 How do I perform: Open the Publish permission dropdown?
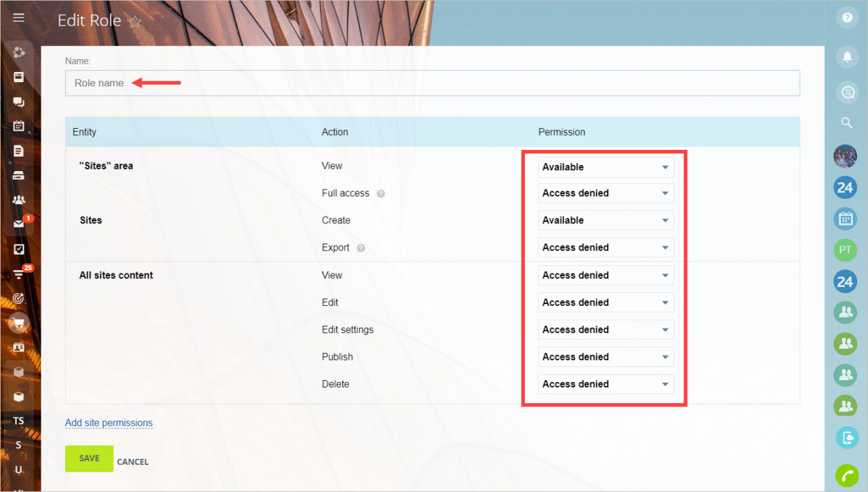pyautogui.click(x=606, y=356)
